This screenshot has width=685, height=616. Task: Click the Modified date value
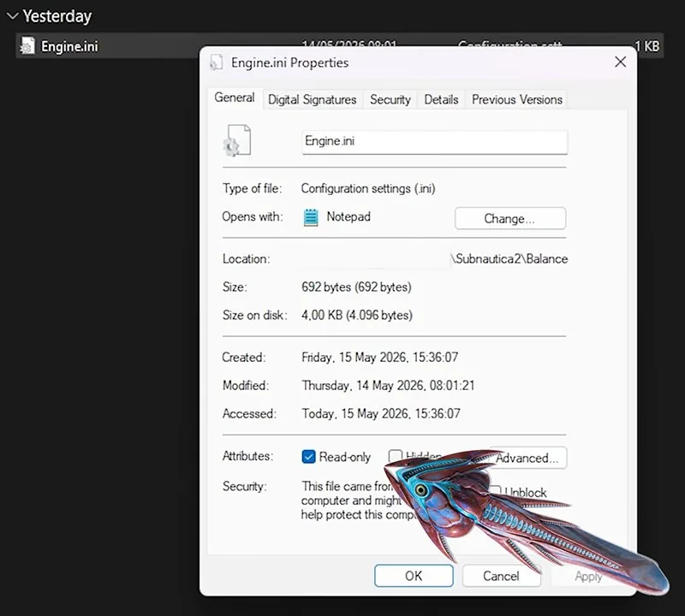[388, 386]
